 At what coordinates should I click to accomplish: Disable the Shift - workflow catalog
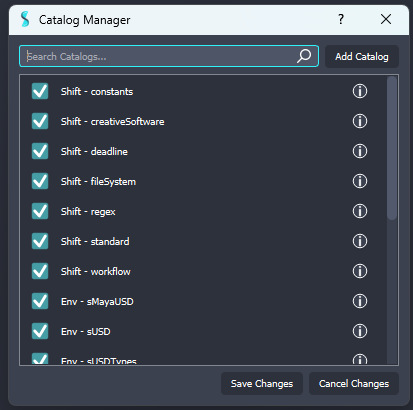[x=40, y=271]
